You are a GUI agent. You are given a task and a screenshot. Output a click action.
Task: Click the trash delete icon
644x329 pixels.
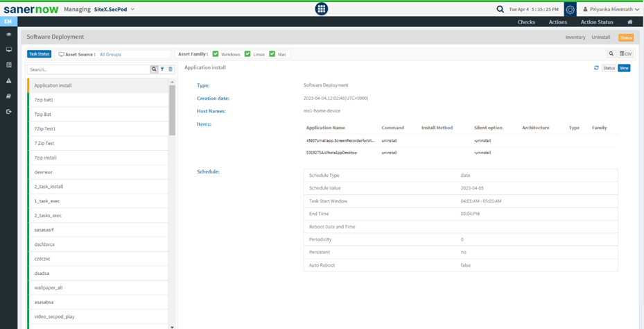[171, 69]
